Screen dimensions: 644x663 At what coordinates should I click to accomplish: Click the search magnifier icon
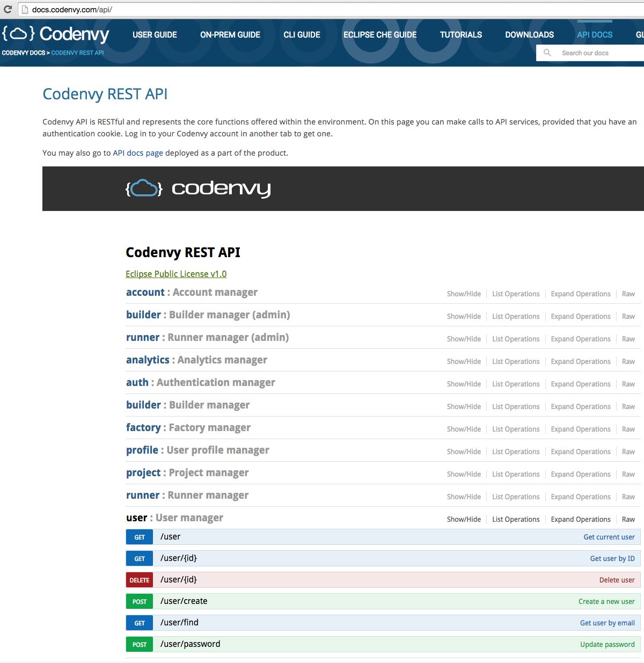click(x=547, y=53)
